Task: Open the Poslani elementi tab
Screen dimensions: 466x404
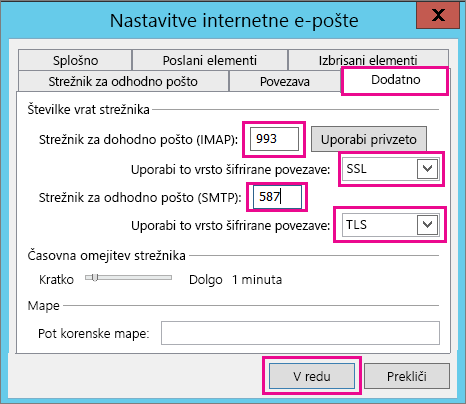Action: (210, 60)
